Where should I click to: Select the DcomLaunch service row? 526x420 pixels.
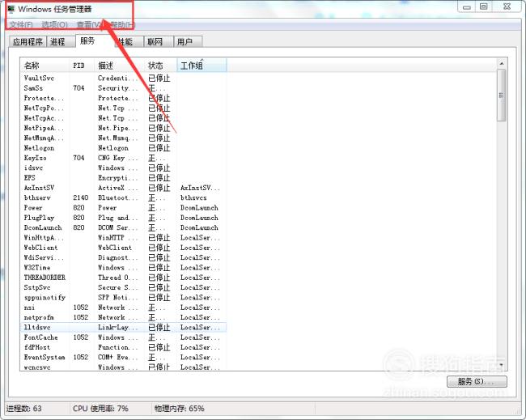pyautogui.click(x=124, y=227)
